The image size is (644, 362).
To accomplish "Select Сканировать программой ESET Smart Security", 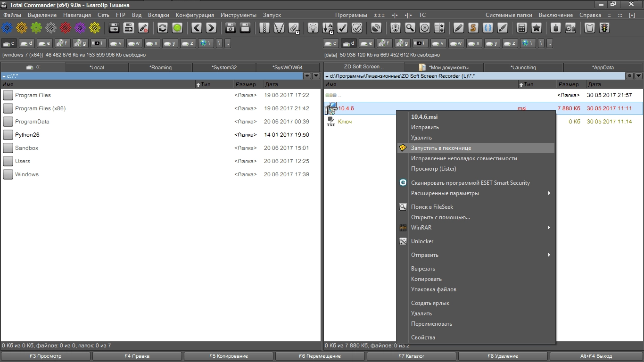I will [476, 183].
